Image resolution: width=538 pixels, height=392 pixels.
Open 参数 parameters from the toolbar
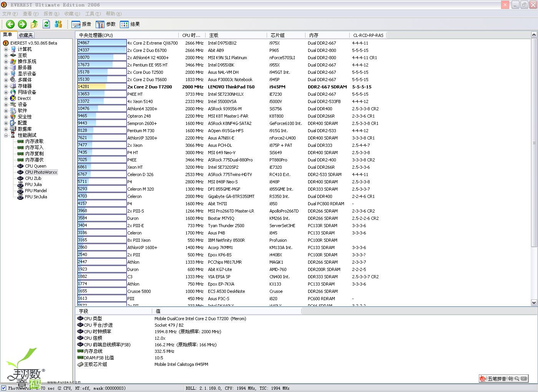point(106,24)
